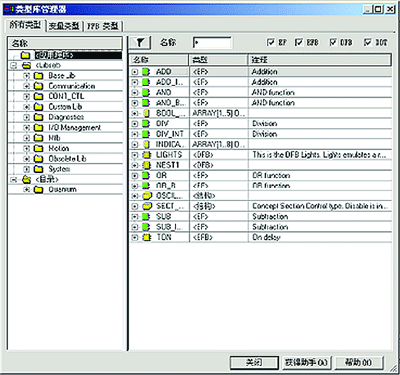The image size is (400, 375).
Task: Collapse the Libset tree node
Action: 14,65
